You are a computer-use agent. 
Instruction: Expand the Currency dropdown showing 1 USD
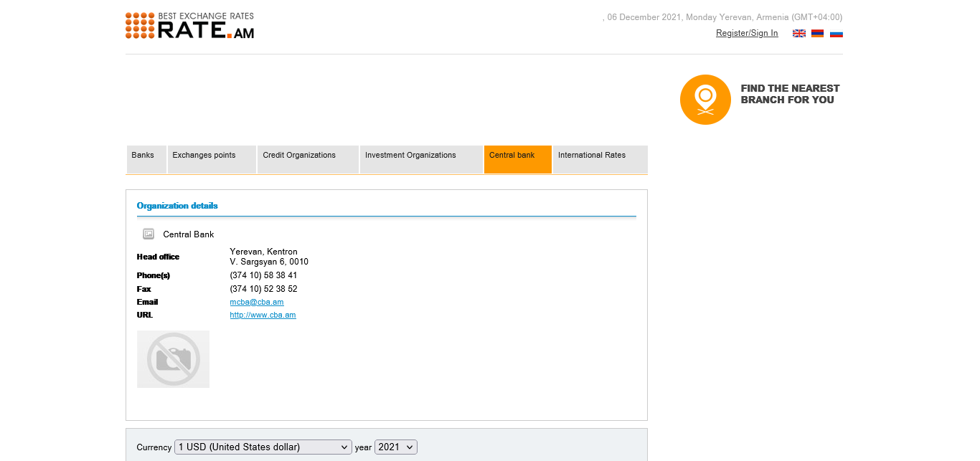(263, 447)
